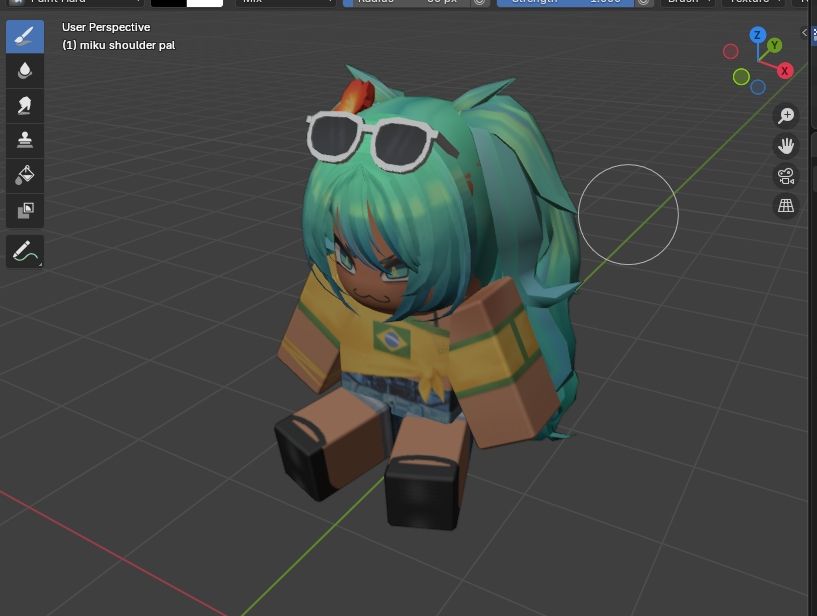Click the white secondary color swatch

click(x=205, y=2)
